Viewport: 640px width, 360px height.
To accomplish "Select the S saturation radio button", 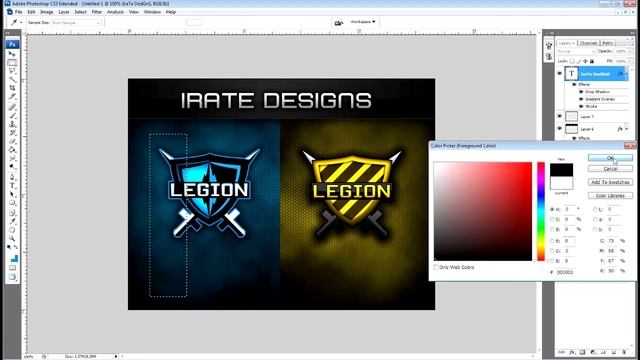I will pyautogui.click(x=552, y=219).
